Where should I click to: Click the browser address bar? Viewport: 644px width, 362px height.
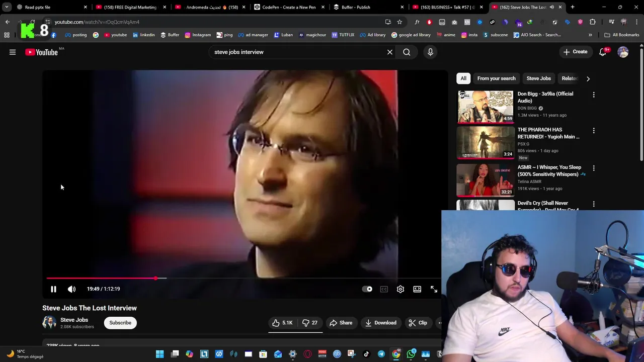(x=216, y=22)
